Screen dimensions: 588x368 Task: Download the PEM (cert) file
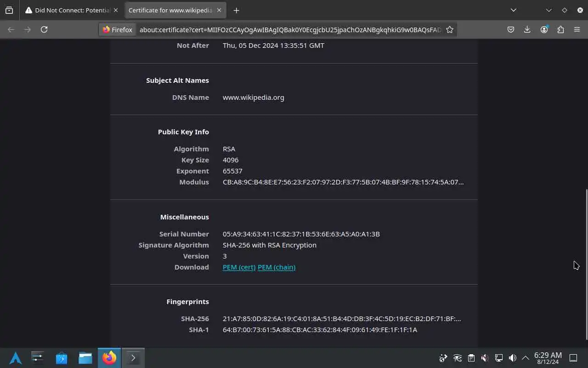[x=239, y=267]
